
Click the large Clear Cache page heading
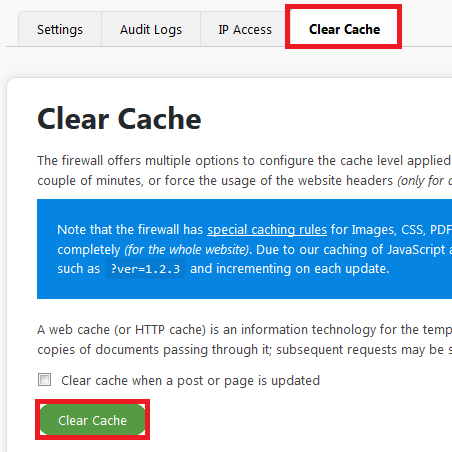pyautogui.click(x=119, y=118)
